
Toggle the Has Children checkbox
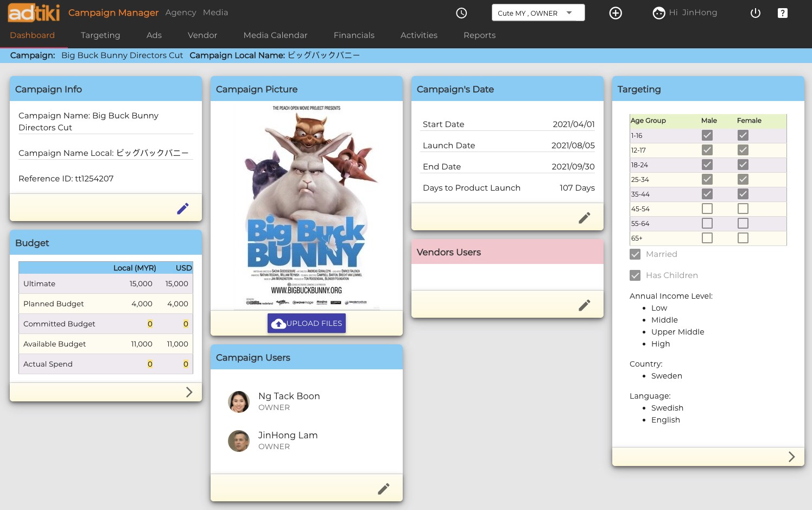(635, 275)
